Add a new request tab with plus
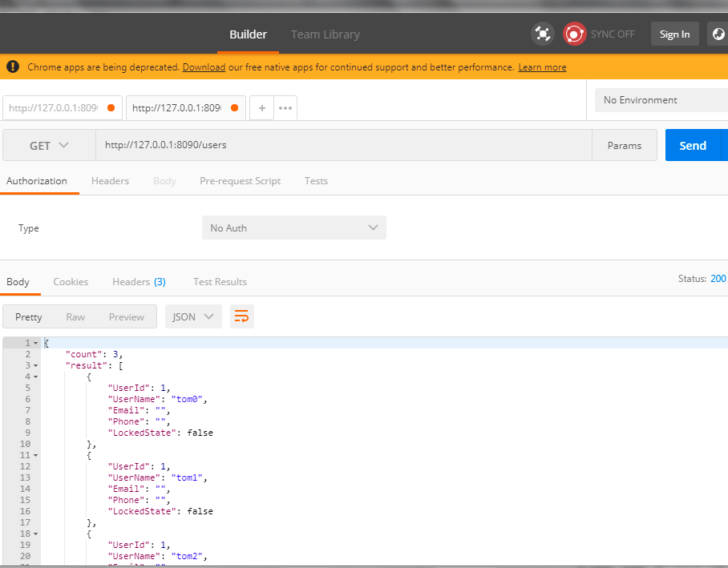Screen dimensions: 728x568 click(262, 108)
